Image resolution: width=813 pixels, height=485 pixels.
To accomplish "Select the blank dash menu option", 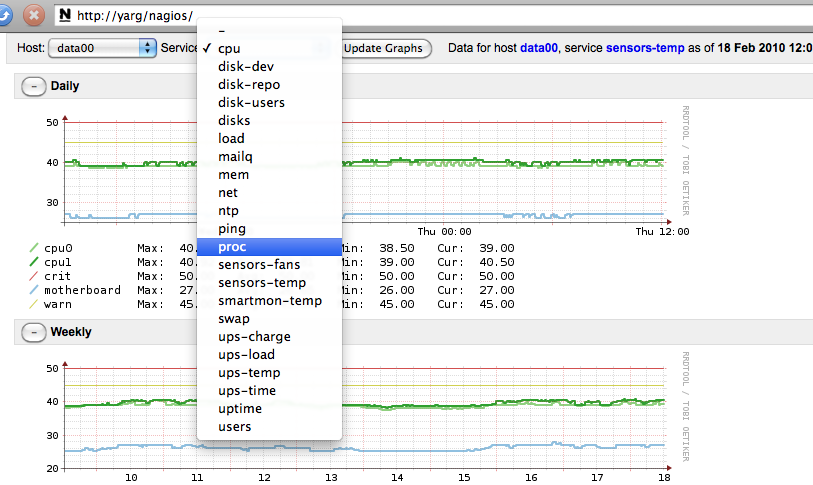I will 269,31.
